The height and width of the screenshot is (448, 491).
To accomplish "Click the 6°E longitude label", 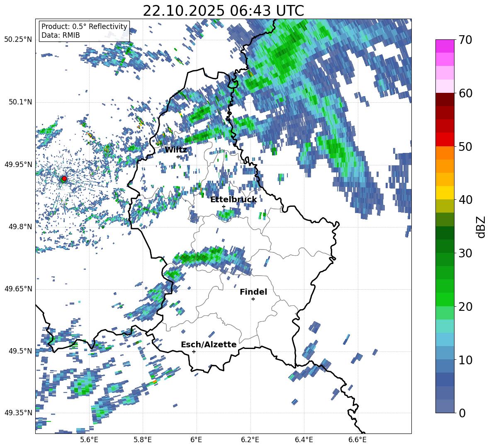I will 196,440.
